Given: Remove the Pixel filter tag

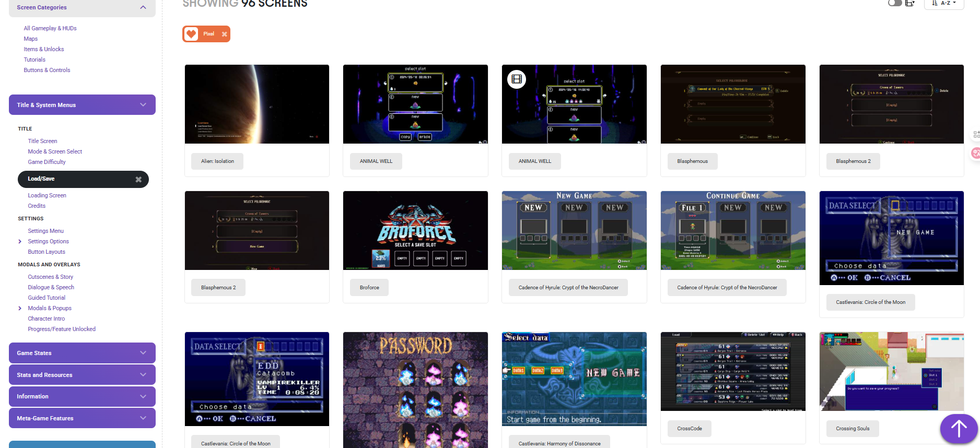Looking at the screenshot, I should pyautogui.click(x=224, y=34).
